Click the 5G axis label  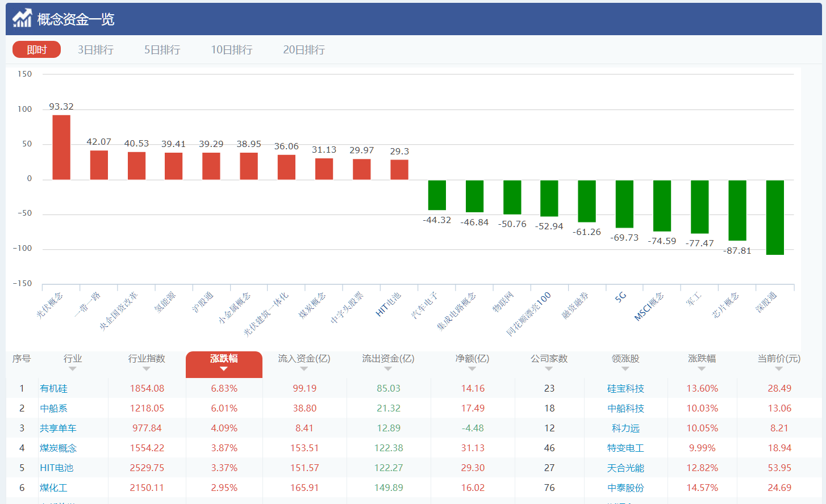[x=620, y=296]
